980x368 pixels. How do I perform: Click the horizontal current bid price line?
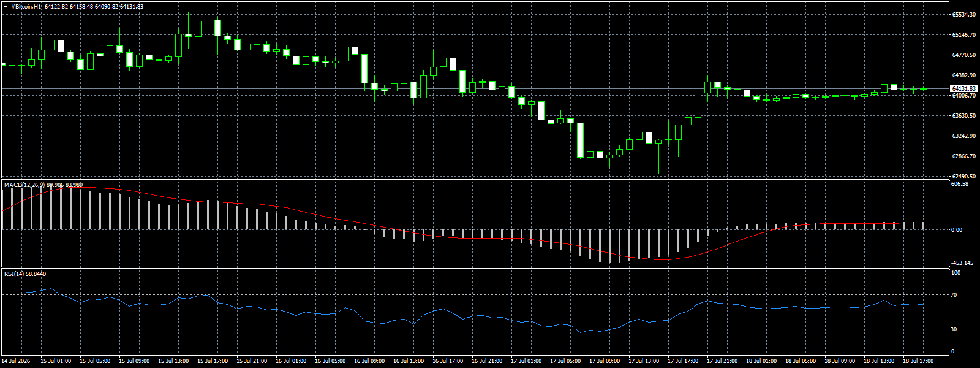(475, 89)
